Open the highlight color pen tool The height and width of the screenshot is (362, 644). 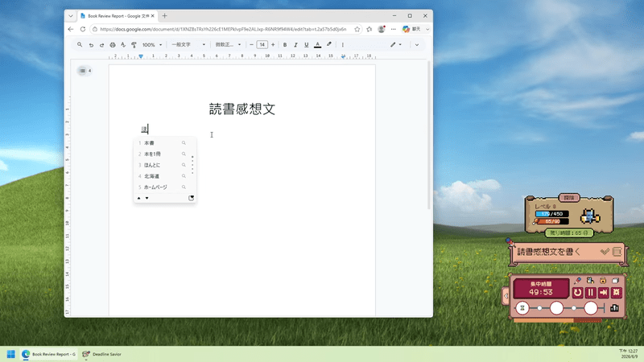(x=329, y=44)
